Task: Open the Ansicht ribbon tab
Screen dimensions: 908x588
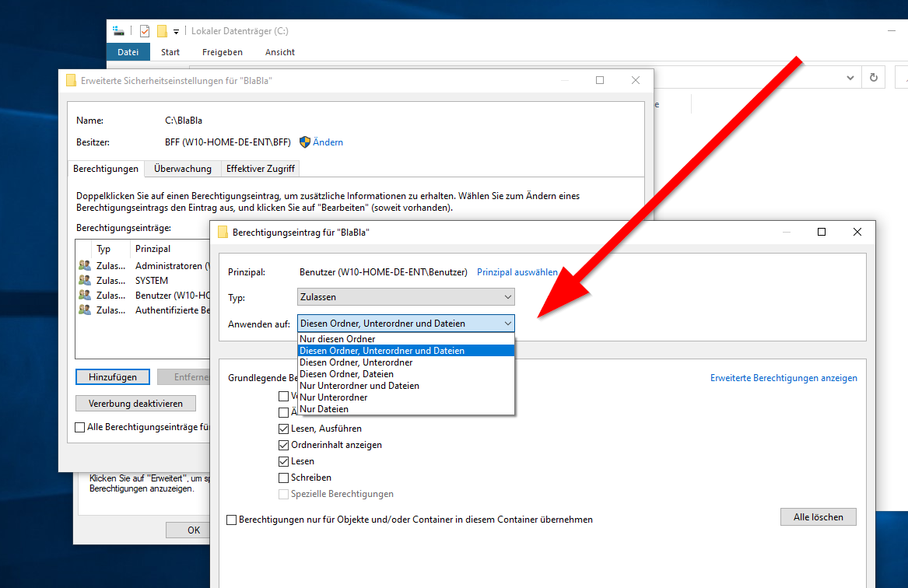Action: point(279,52)
